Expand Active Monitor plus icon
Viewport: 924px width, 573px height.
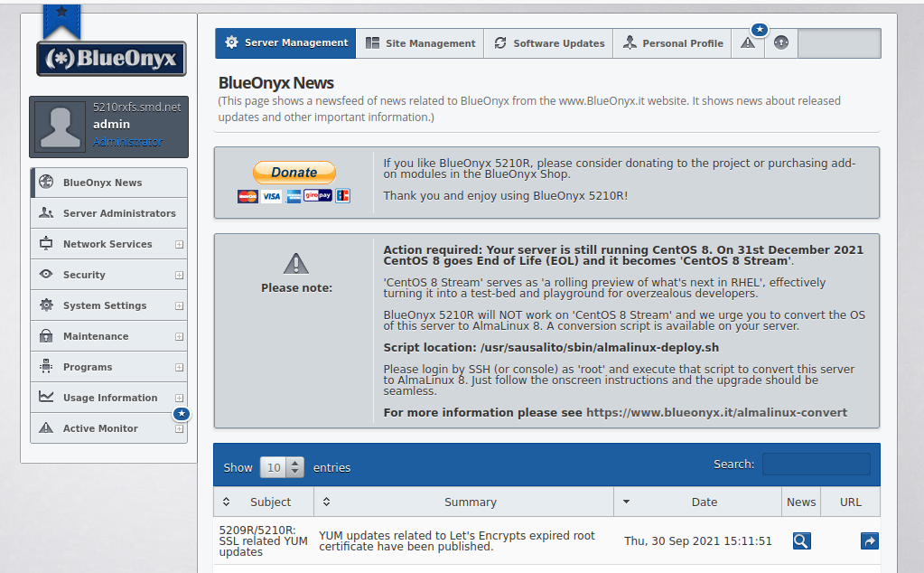click(x=179, y=429)
